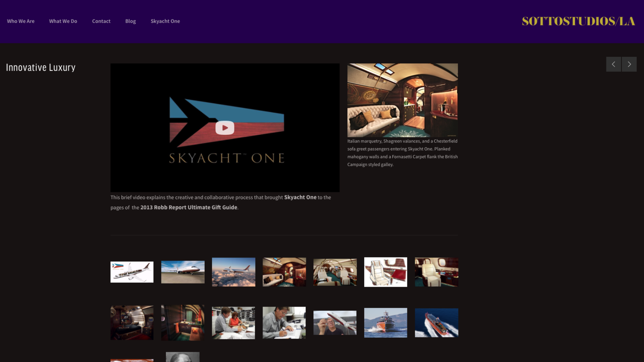Open the What We Do page
Screen dimensions: 644x362
coord(63,21)
